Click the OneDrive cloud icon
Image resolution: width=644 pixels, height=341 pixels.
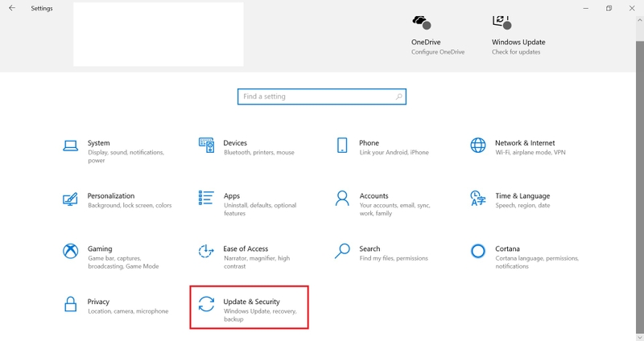click(421, 23)
